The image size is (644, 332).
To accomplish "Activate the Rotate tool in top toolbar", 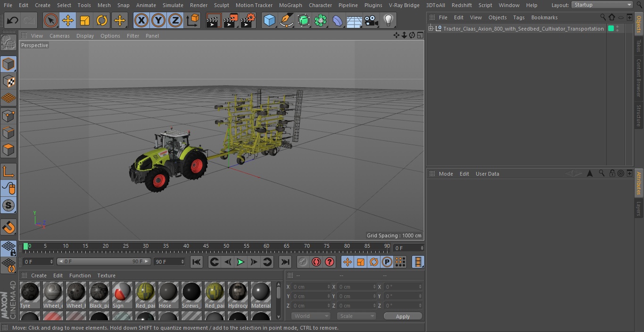I will click(x=102, y=20).
